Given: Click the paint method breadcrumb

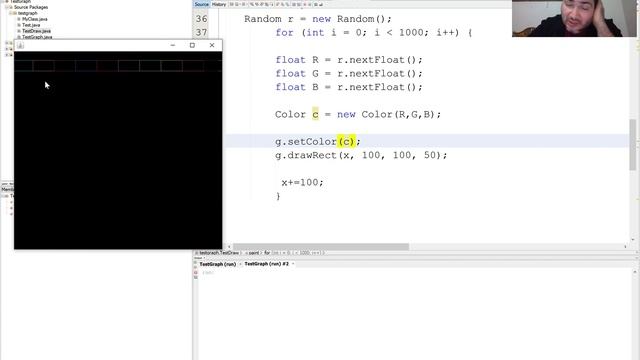Looking at the screenshot, I should pyautogui.click(x=253, y=253).
